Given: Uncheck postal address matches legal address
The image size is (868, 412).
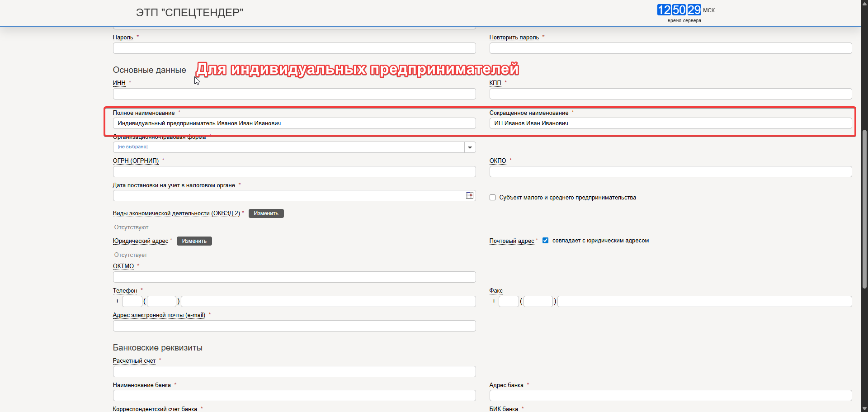Looking at the screenshot, I should click(x=545, y=241).
